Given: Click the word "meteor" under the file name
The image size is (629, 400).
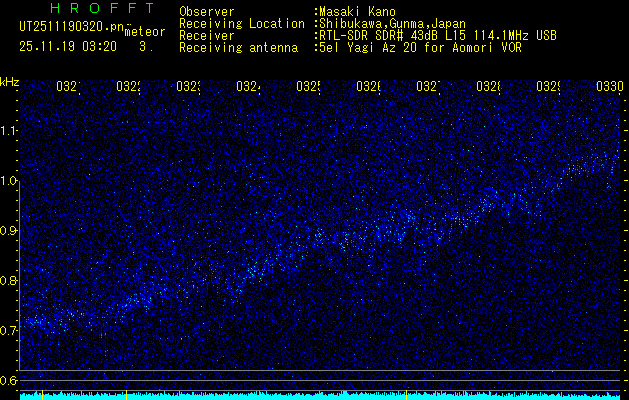Looking at the screenshot, I should (145, 32).
